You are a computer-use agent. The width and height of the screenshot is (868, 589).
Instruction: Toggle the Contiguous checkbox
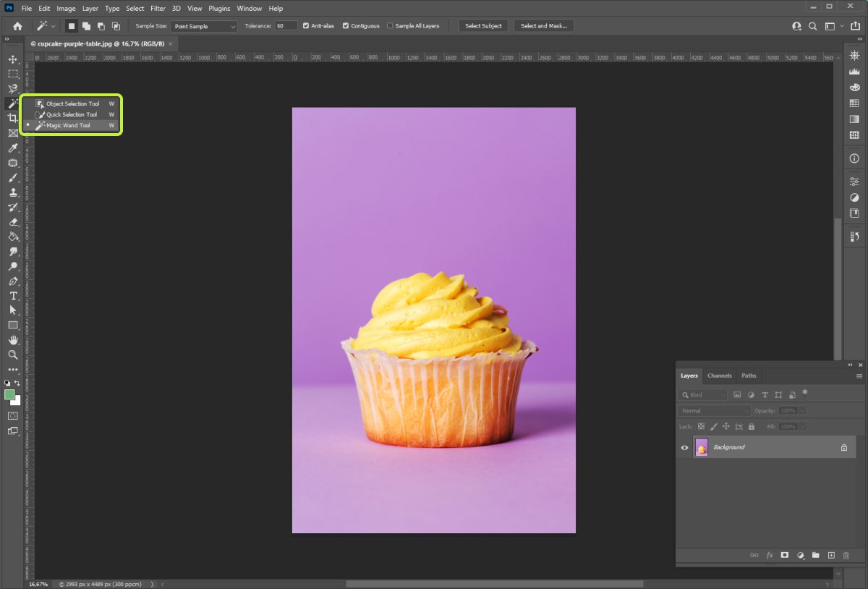coord(346,26)
